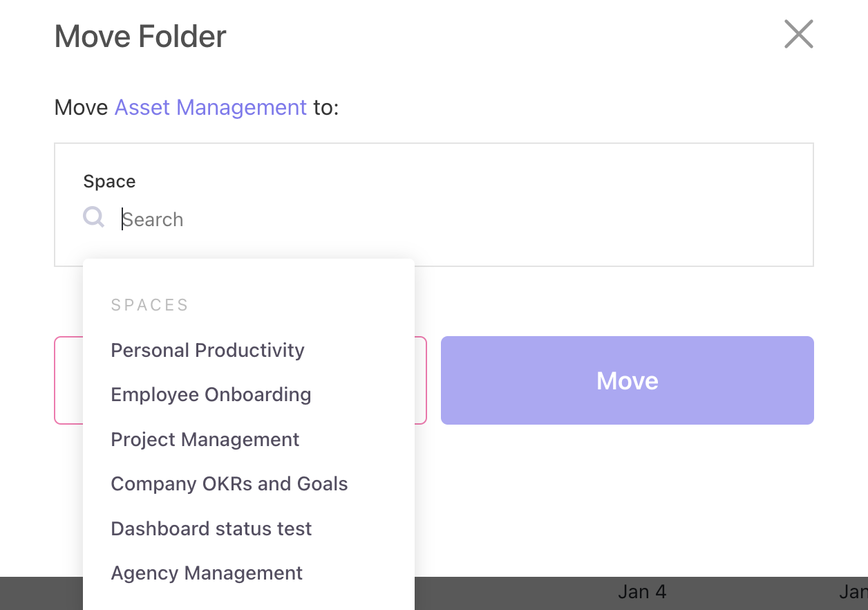This screenshot has height=610, width=868.
Task: Click the Space field label
Action: (109, 182)
